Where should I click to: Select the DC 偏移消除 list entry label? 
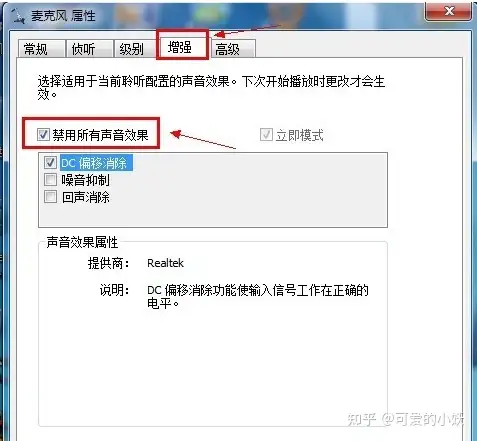coord(96,163)
